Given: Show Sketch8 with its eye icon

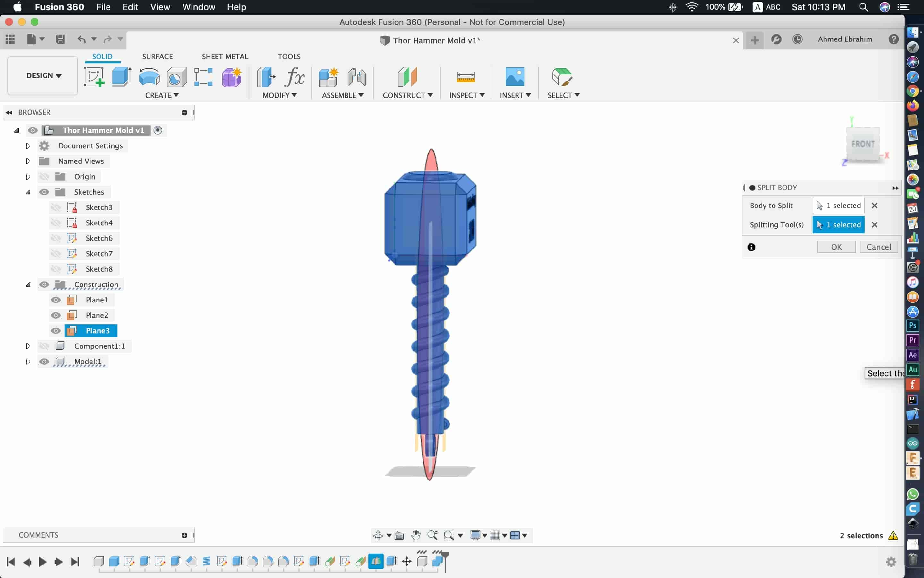Looking at the screenshot, I should [x=56, y=269].
